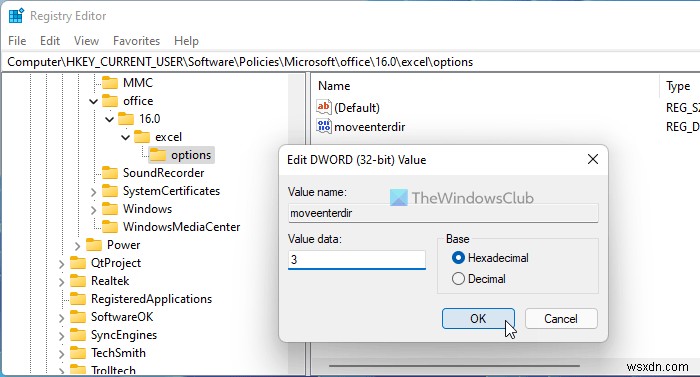This screenshot has width=700, height=377.
Task: Click the SystemCertificates folder icon
Action: pyautogui.click(x=110, y=191)
